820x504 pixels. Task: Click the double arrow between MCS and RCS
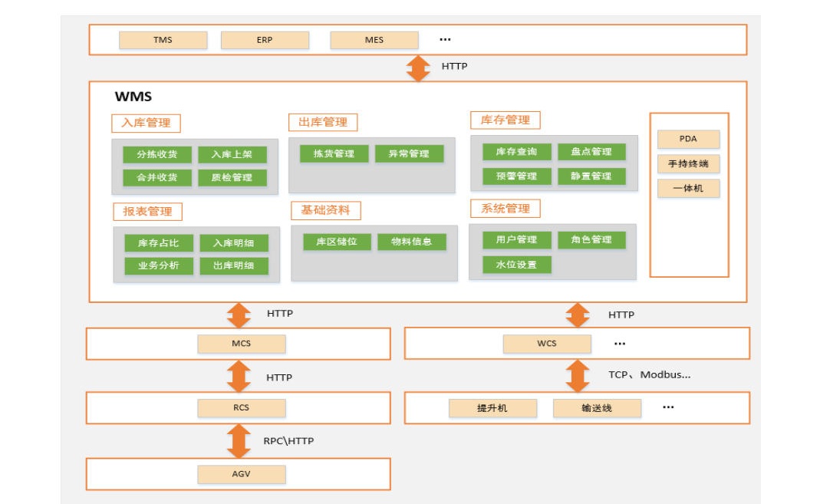[239, 376]
